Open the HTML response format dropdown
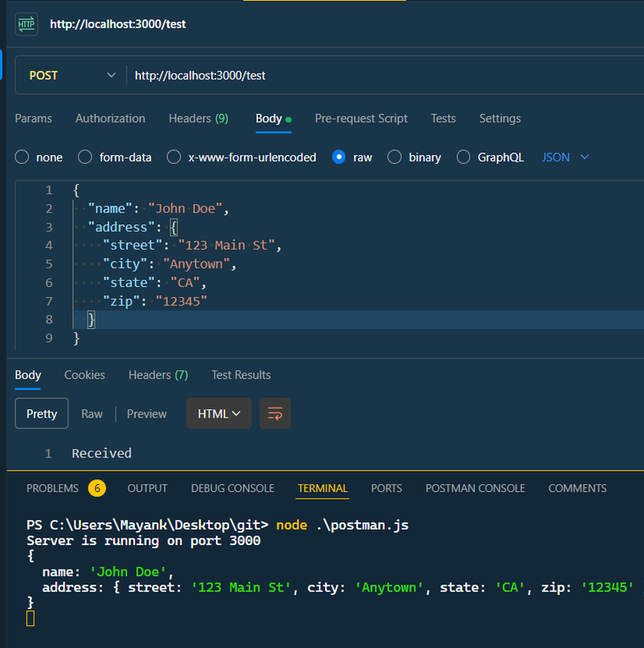Screen dimensions: 644x648 pos(219,413)
